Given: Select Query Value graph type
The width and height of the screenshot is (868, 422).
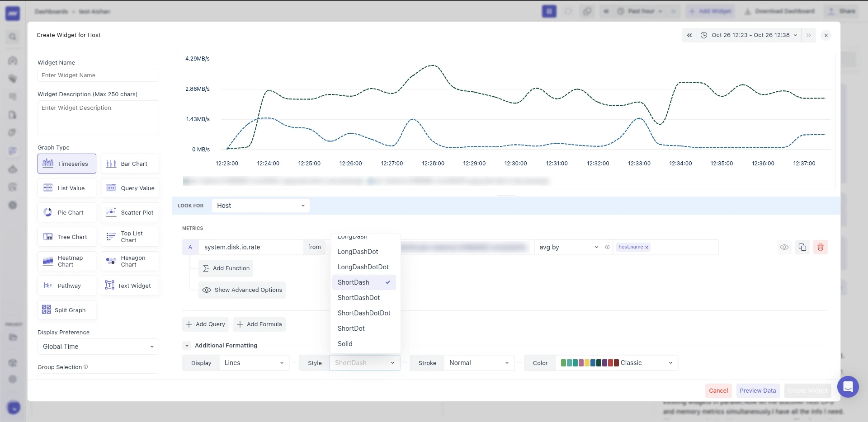Looking at the screenshot, I should click(130, 188).
